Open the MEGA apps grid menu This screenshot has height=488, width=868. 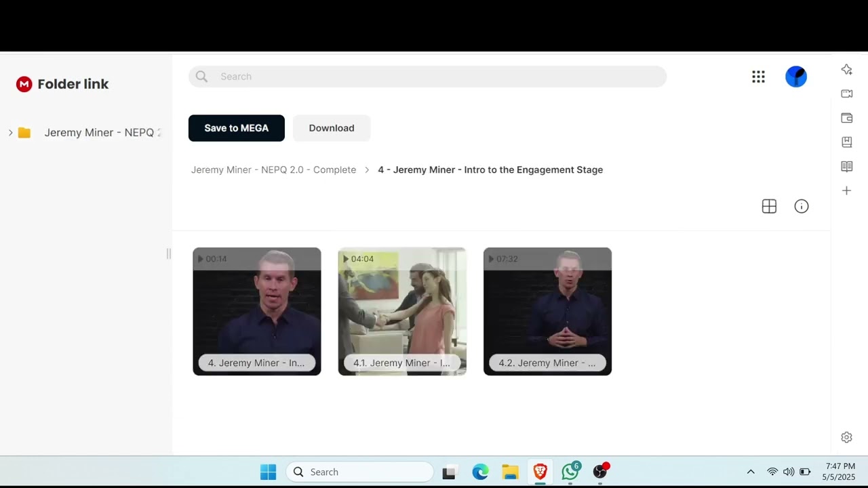click(758, 77)
